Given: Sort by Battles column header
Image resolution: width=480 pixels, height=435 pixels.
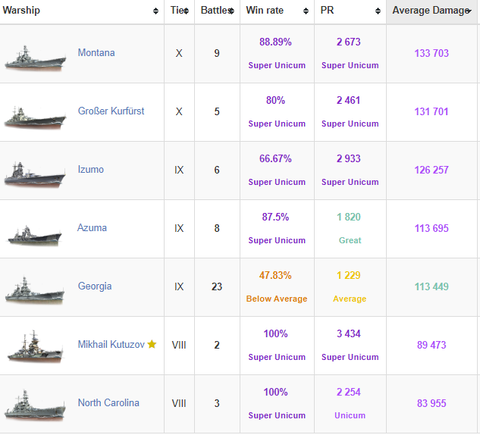Looking at the screenshot, I should 217,11.
